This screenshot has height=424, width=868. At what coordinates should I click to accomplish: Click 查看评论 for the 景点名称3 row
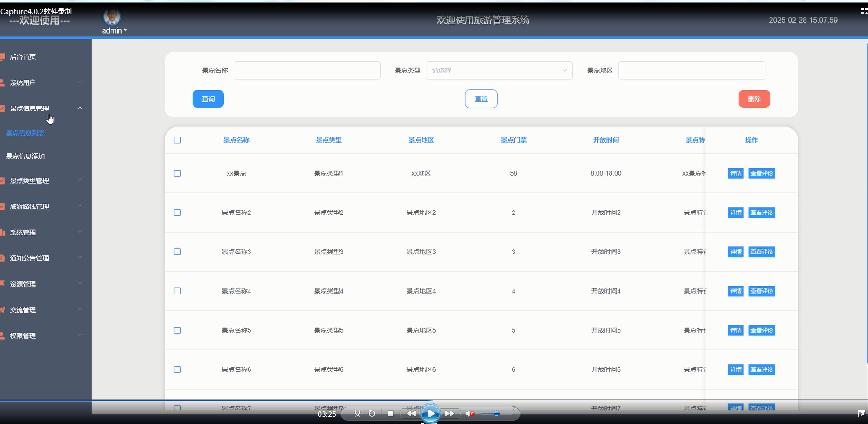tap(762, 252)
